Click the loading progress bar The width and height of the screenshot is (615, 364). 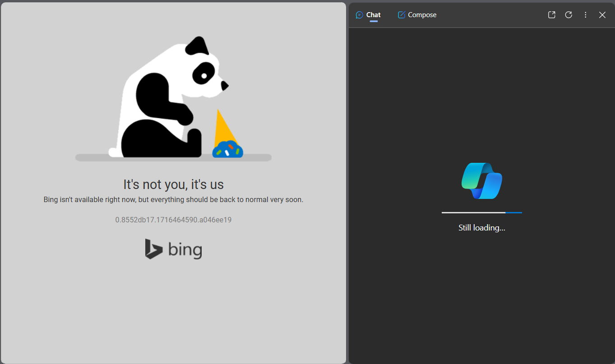pos(482,212)
